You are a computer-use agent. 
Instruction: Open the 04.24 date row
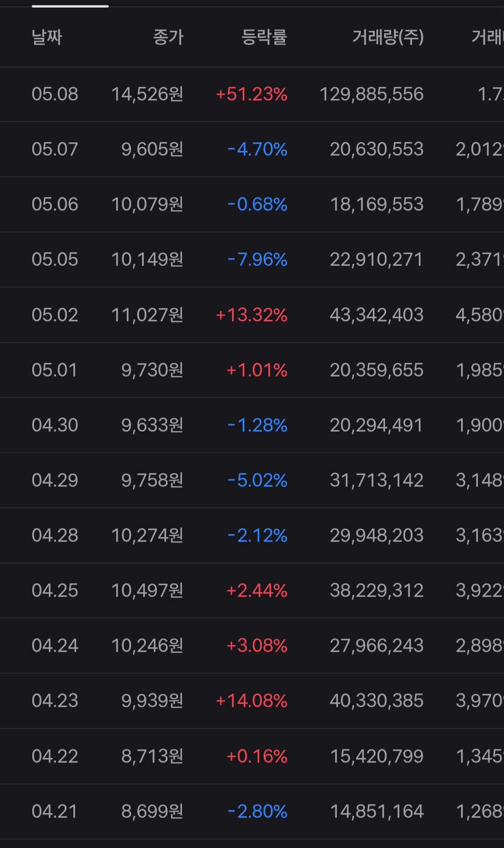(252, 645)
